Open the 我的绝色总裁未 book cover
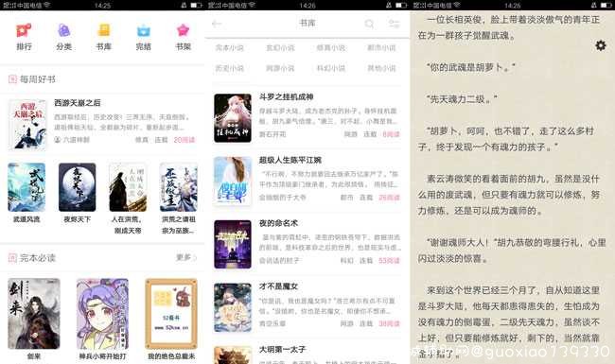This screenshot has width=615, height=364. click(171, 314)
